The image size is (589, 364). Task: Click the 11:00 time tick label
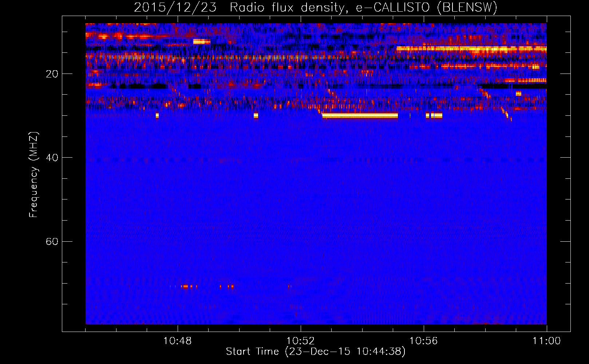tap(547, 341)
